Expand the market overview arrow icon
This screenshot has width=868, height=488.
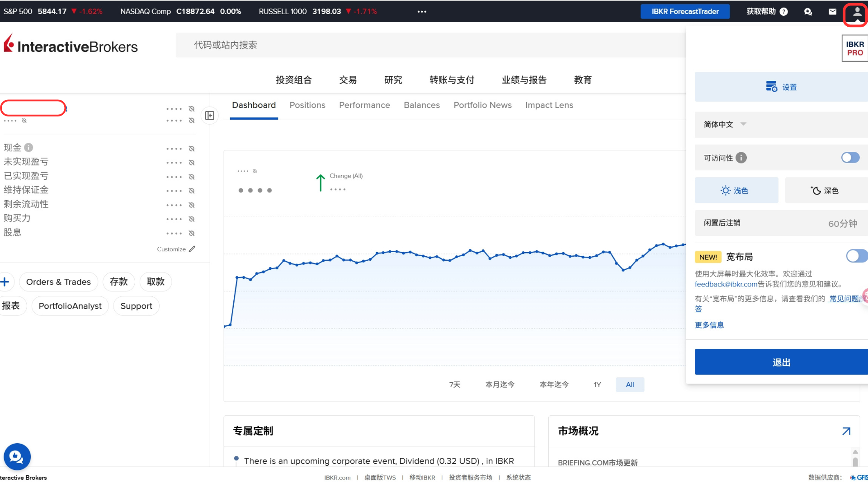[846, 431]
